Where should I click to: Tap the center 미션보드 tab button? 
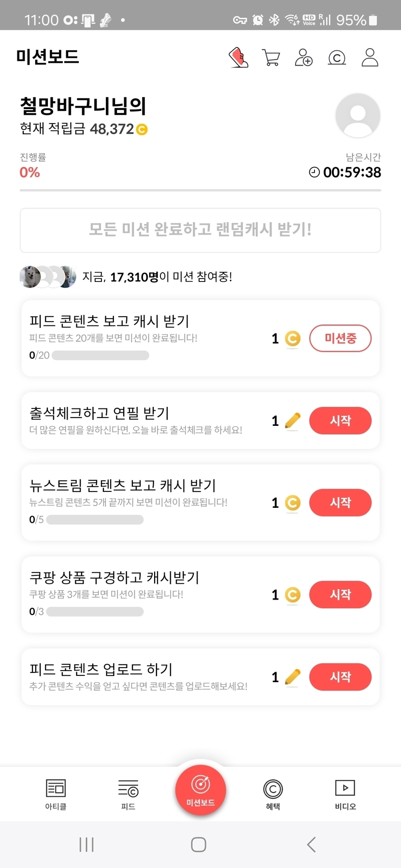click(200, 791)
